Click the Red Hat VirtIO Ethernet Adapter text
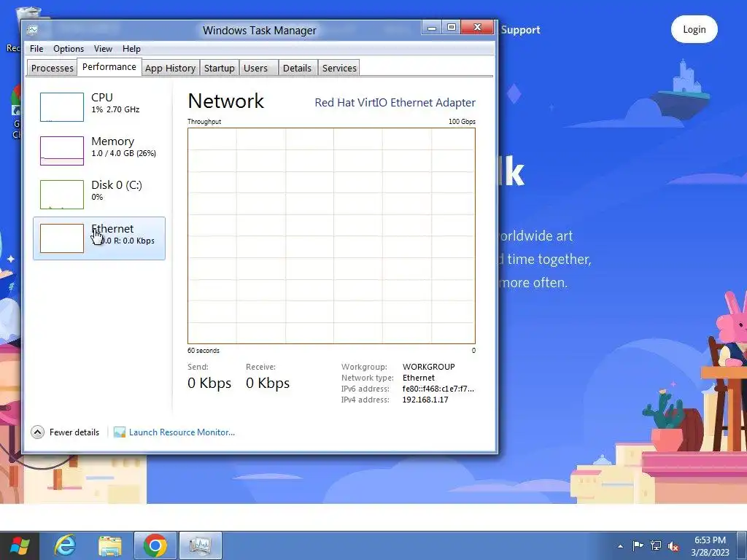Screen dimensions: 747x560 click(x=395, y=102)
